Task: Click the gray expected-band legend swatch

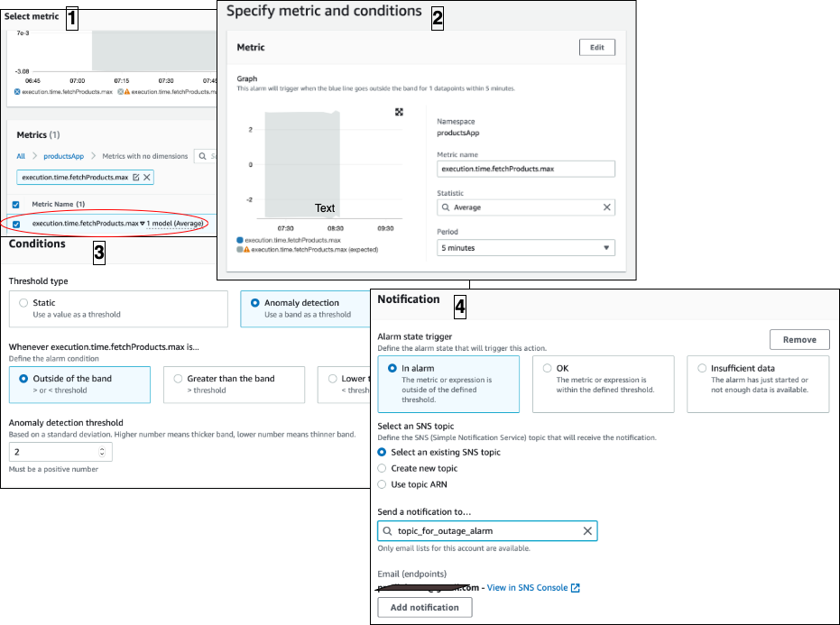Action: click(240, 250)
